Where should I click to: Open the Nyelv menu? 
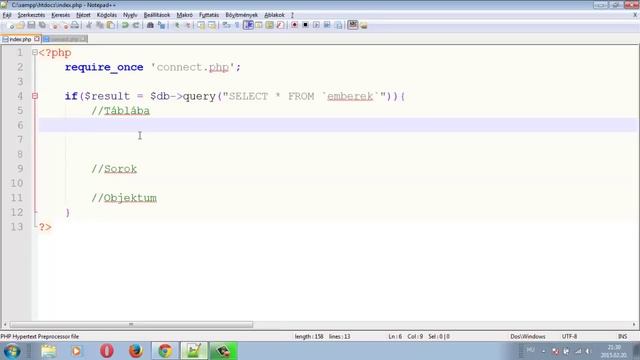pos(130,15)
